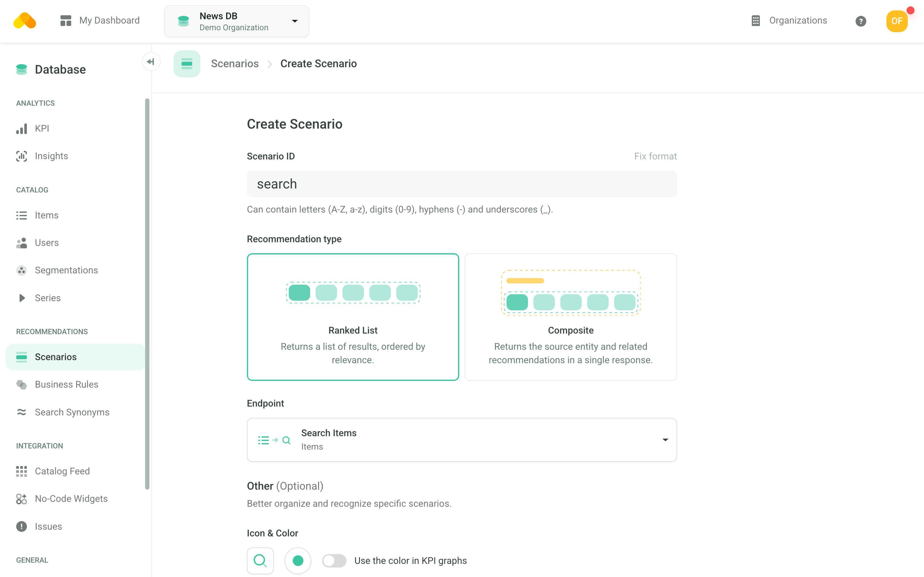Open My Dashboard link
The image size is (924, 577).
coord(100,20)
